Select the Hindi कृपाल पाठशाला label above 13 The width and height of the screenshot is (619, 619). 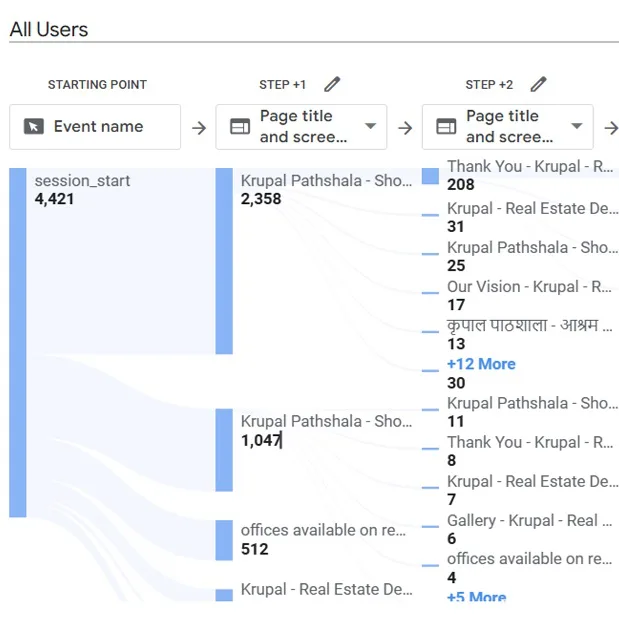[530, 326]
